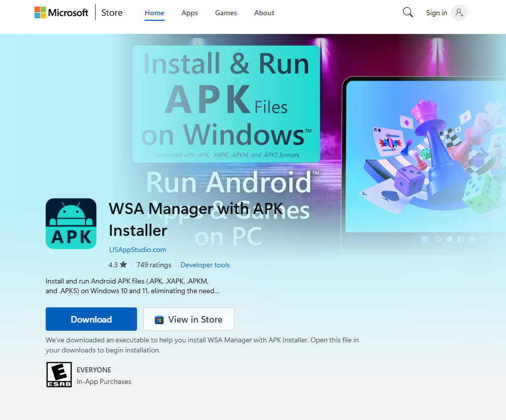Click the Store icon inside View in Store button
The height and width of the screenshot is (420, 506).
point(158,319)
